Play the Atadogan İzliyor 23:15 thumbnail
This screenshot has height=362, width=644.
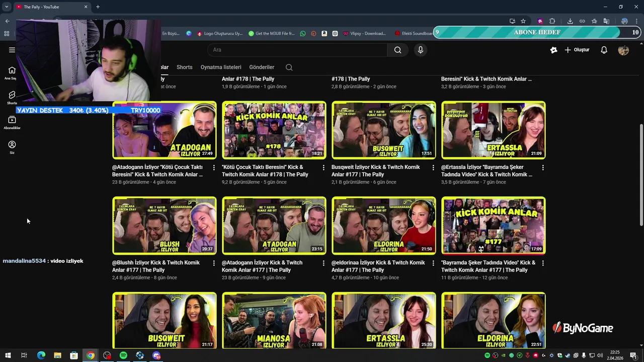pyautogui.click(x=274, y=226)
